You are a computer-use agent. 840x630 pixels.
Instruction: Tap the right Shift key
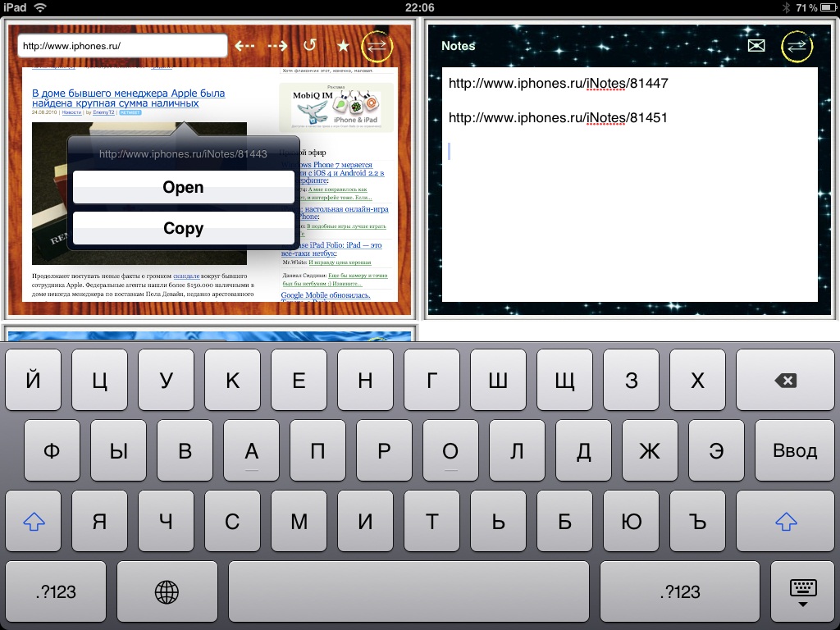(785, 521)
